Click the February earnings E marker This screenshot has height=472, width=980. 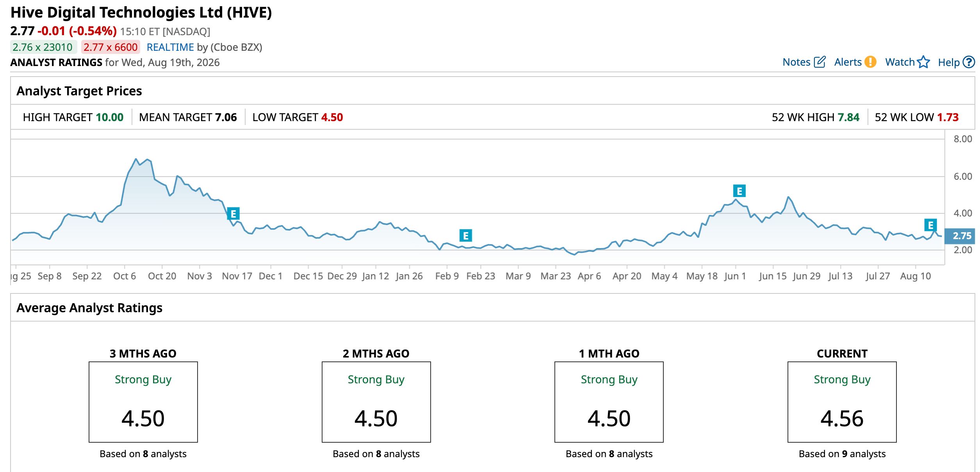tap(465, 236)
